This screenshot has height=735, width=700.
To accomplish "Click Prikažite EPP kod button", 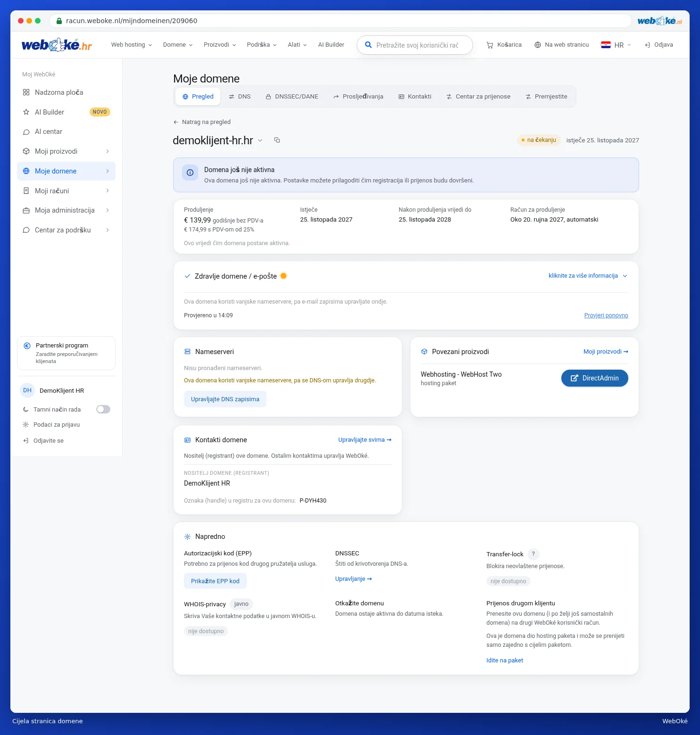I will (215, 581).
